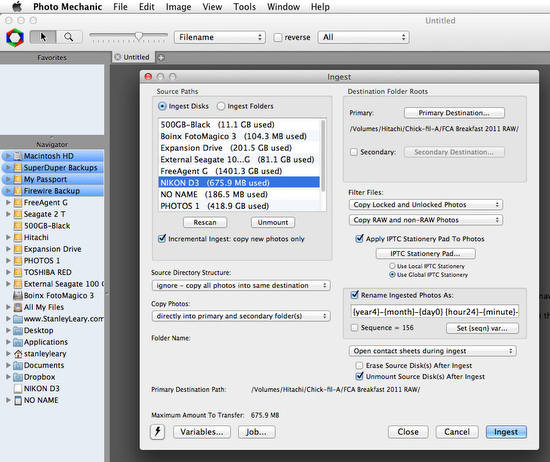Image resolution: width=550 pixels, height=462 pixels.
Task: Click the rename pattern text field
Action: (435, 312)
